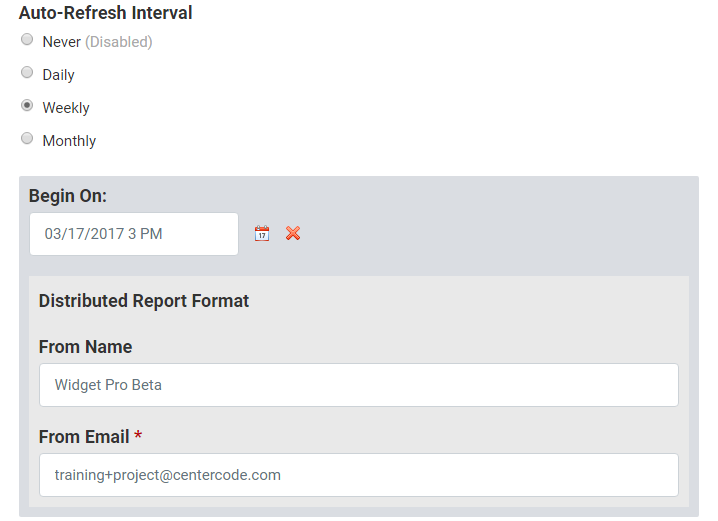Click the Monthly option label text

coord(69,141)
